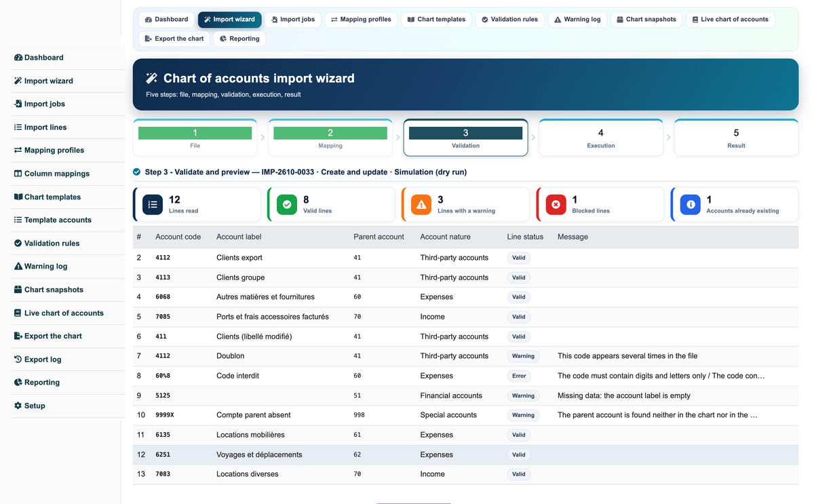The width and height of the screenshot is (814, 504).
Task: Click 'Autres matières et fournitures' label
Action: click(x=265, y=297)
